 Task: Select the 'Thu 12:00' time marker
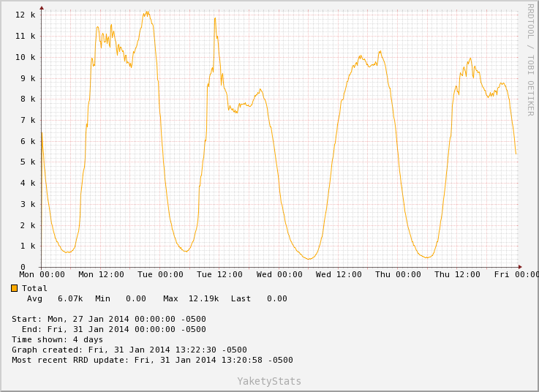(x=457, y=275)
